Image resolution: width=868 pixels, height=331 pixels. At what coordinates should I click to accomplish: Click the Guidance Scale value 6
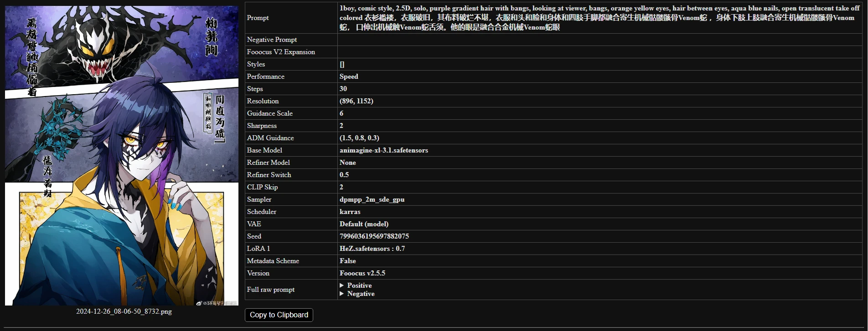tap(341, 113)
